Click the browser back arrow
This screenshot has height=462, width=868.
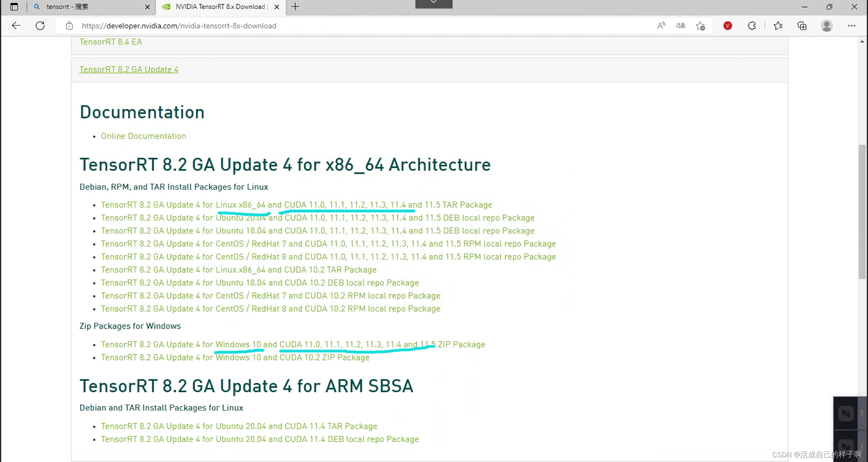click(x=16, y=26)
